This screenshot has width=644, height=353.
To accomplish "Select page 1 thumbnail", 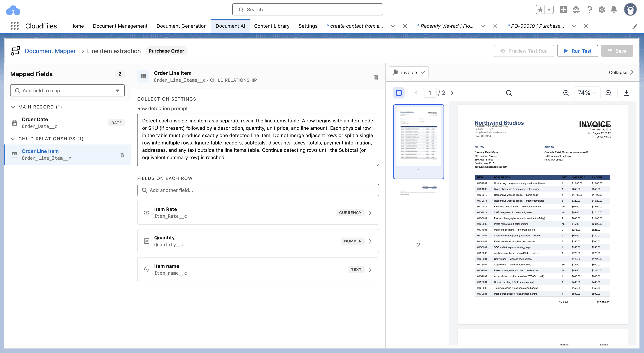I will (418, 141).
